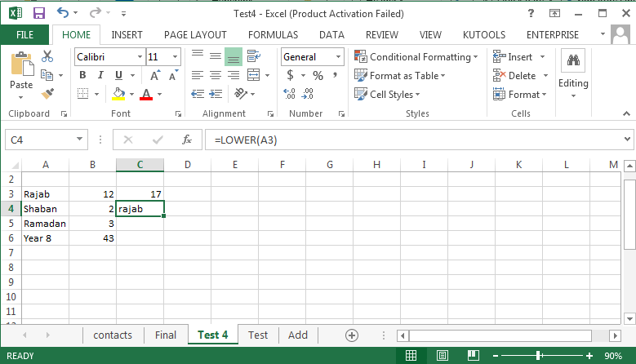Click the Merge & Center icon
The height and width of the screenshot is (364, 636).
pos(252,75)
